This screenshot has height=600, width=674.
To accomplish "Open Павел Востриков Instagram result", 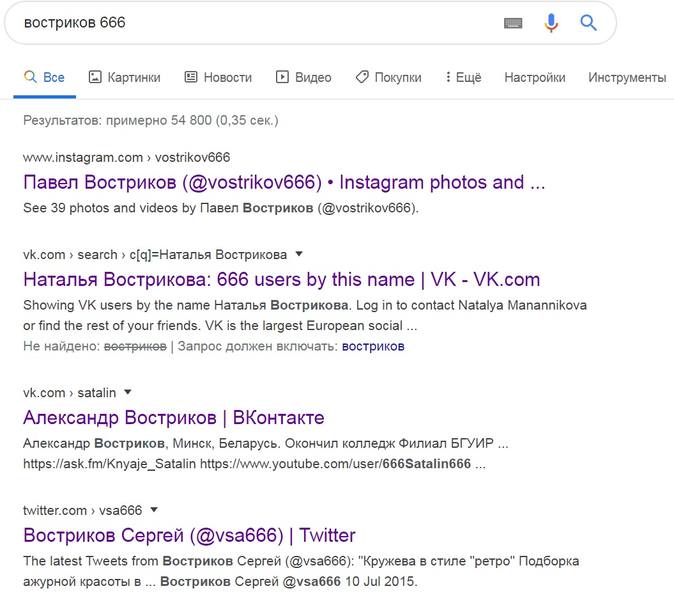I will (284, 182).
